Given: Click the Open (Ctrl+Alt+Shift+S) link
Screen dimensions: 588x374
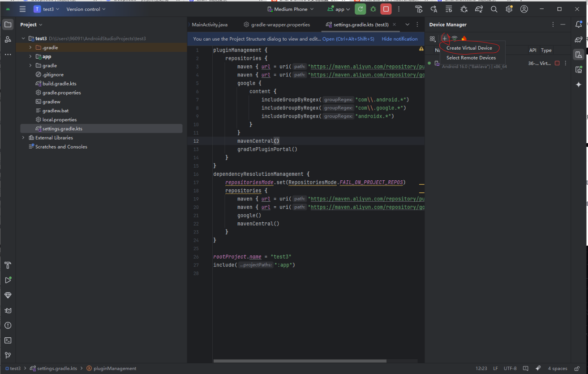Looking at the screenshot, I should click(348, 39).
